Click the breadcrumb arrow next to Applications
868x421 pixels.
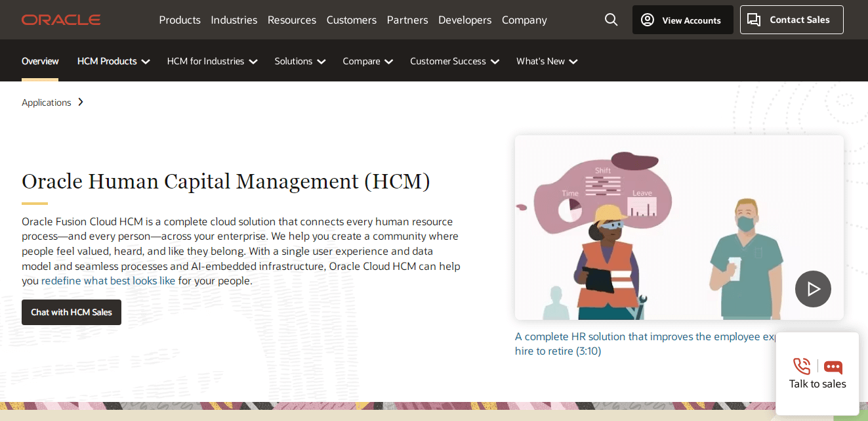point(81,102)
